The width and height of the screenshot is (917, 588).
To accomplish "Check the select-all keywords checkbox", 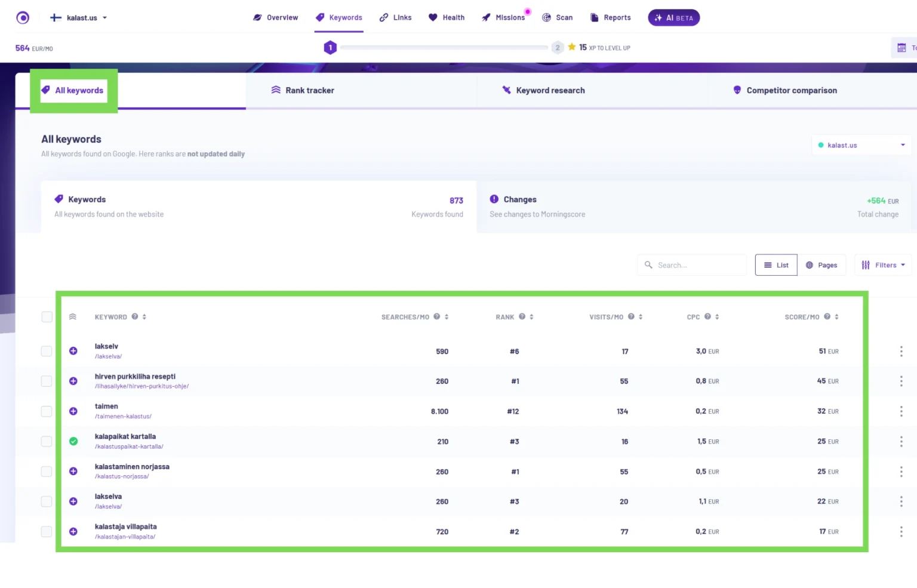I will [47, 317].
